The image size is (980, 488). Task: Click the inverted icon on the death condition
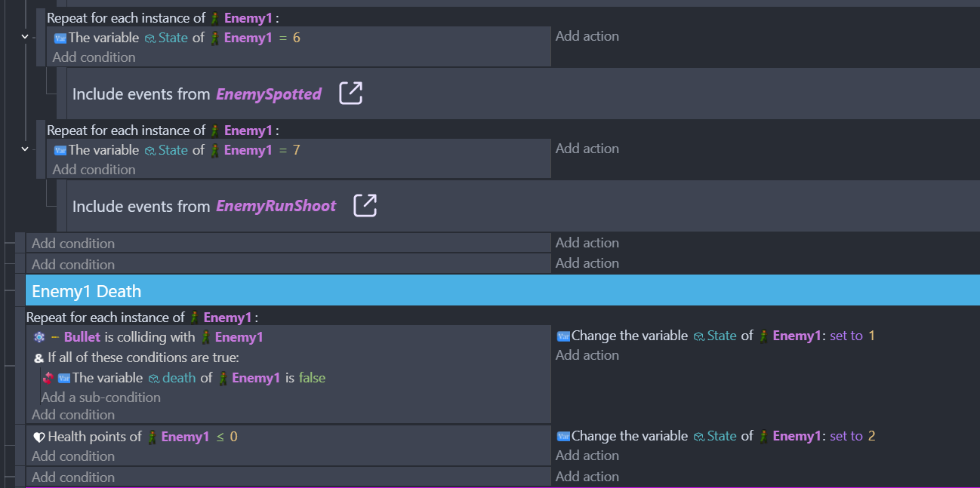point(48,378)
